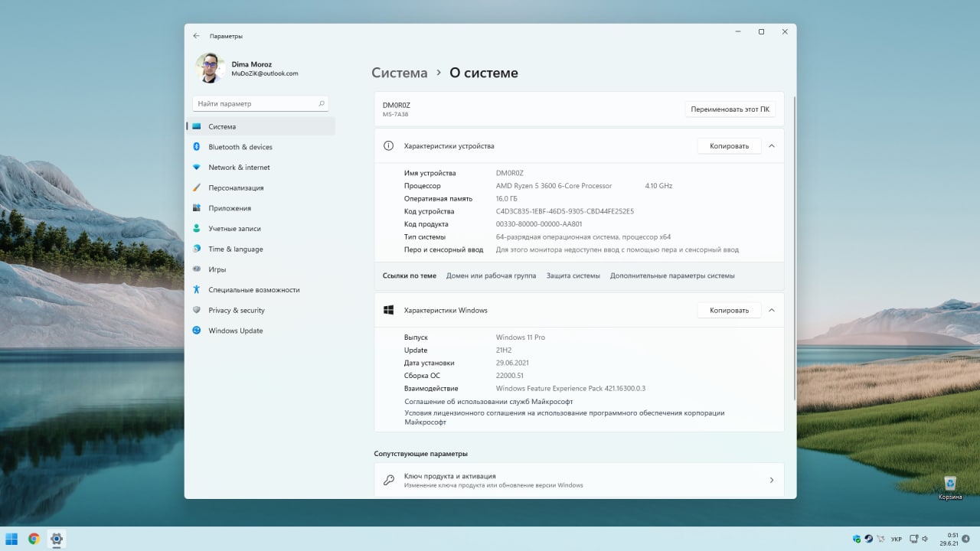The height and width of the screenshot is (551, 980).
Task: Click the speaker volume tray icon
Action: tap(925, 539)
